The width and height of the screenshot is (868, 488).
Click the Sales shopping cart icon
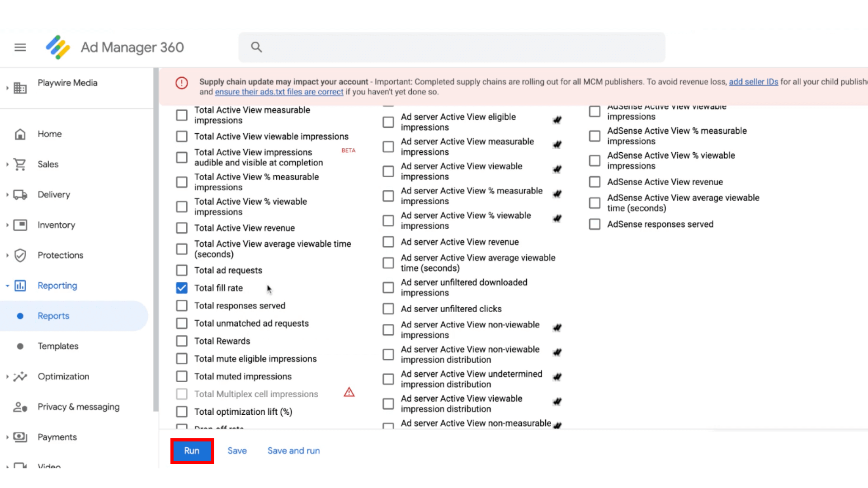click(x=20, y=164)
